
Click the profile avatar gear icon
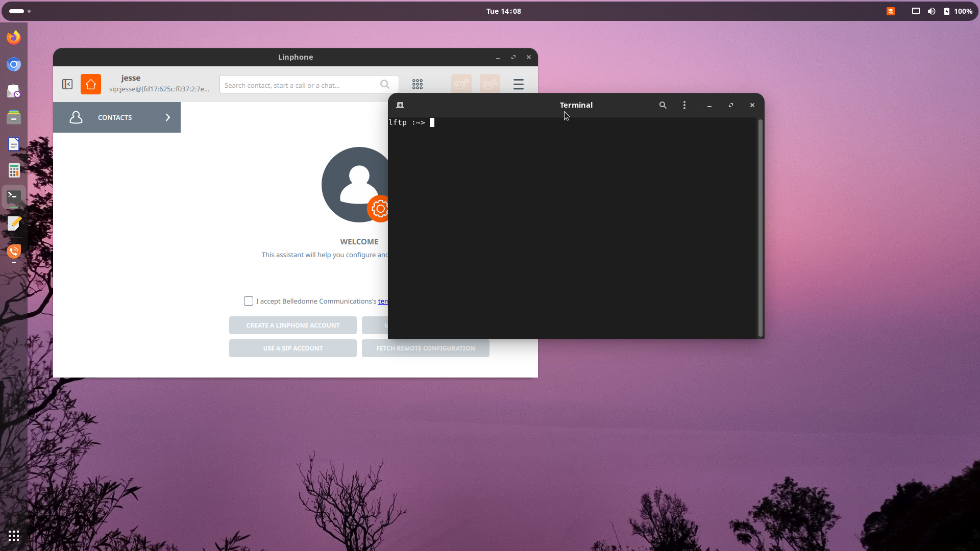click(x=379, y=209)
